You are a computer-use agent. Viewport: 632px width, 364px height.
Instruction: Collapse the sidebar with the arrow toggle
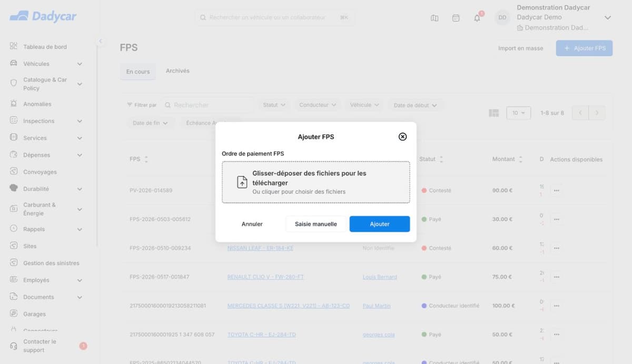[x=100, y=41]
